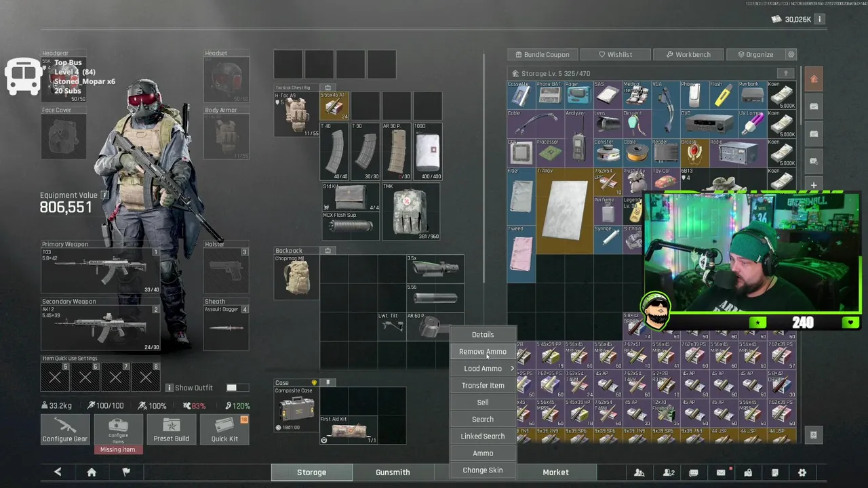The height and width of the screenshot is (488, 868).
Task: Select quick use slot 6
Action: [85, 377]
